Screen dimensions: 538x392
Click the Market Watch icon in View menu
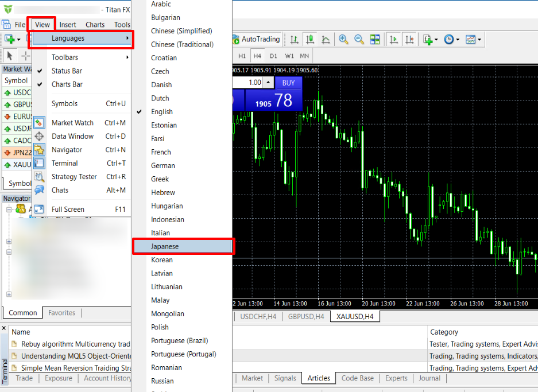click(x=39, y=122)
